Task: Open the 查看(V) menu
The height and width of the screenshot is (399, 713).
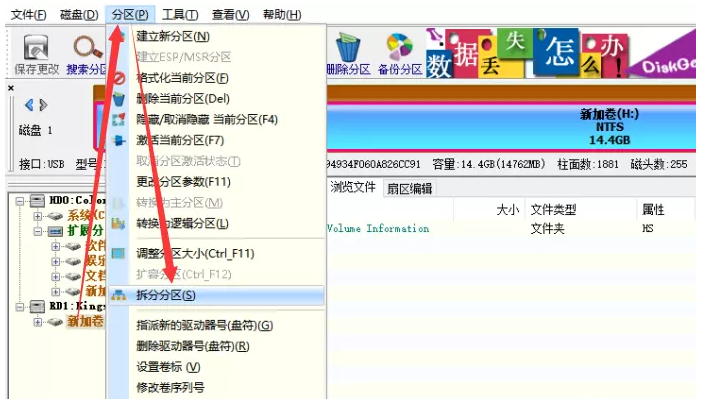Action: point(231,15)
